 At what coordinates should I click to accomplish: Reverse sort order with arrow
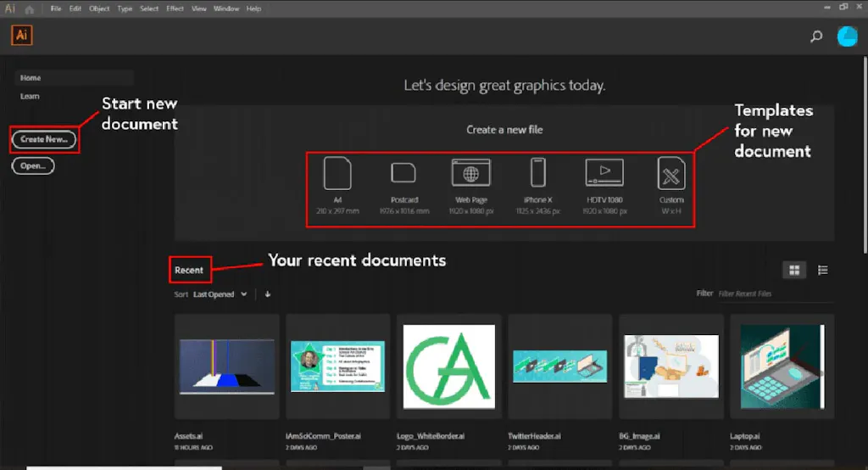(x=268, y=294)
